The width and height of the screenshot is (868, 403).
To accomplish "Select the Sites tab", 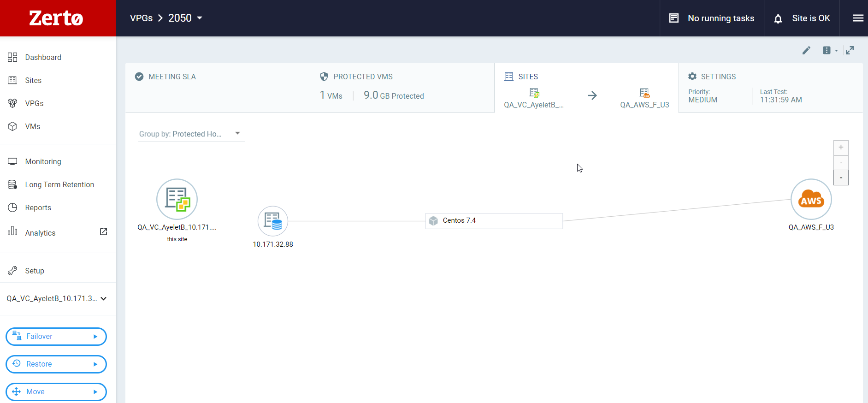I will click(586, 88).
